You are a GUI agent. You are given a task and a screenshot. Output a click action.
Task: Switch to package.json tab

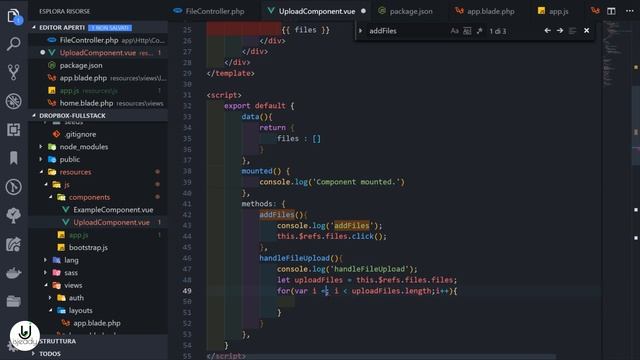[405, 11]
